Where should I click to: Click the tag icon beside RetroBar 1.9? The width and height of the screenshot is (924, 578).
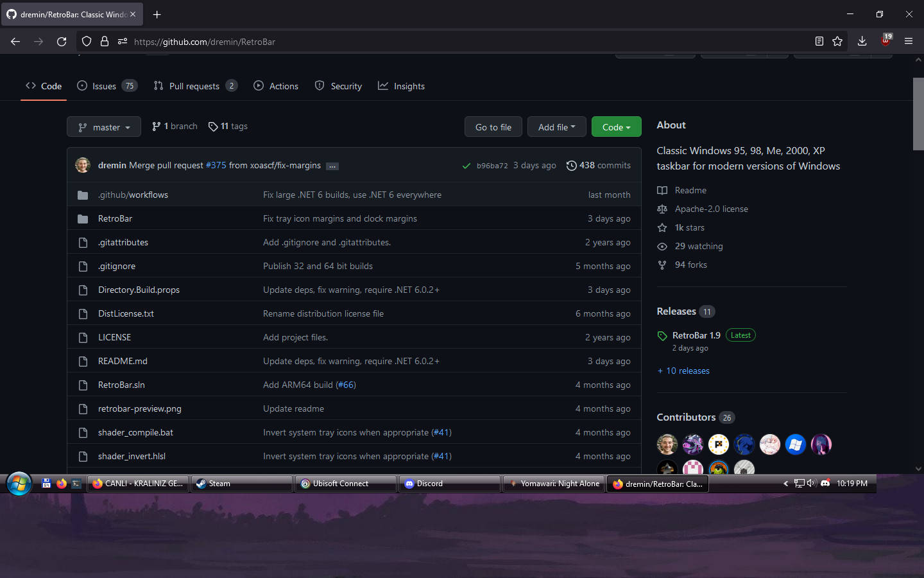click(662, 335)
